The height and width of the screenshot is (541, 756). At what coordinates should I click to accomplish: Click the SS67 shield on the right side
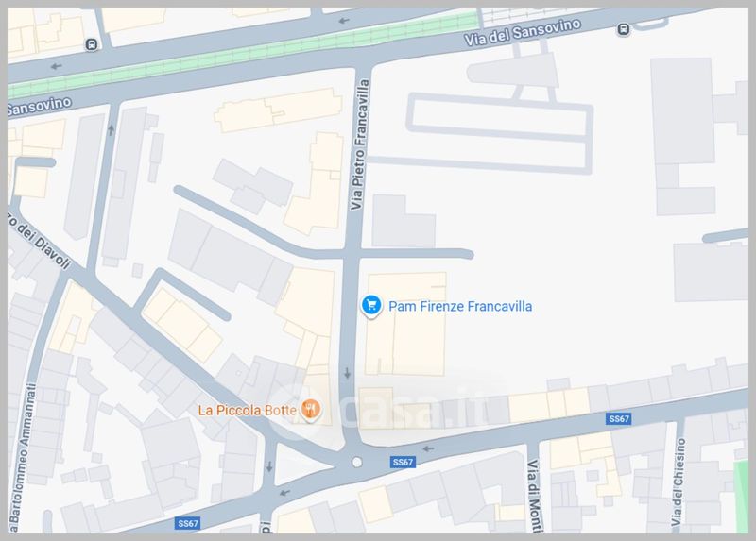[x=619, y=418]
